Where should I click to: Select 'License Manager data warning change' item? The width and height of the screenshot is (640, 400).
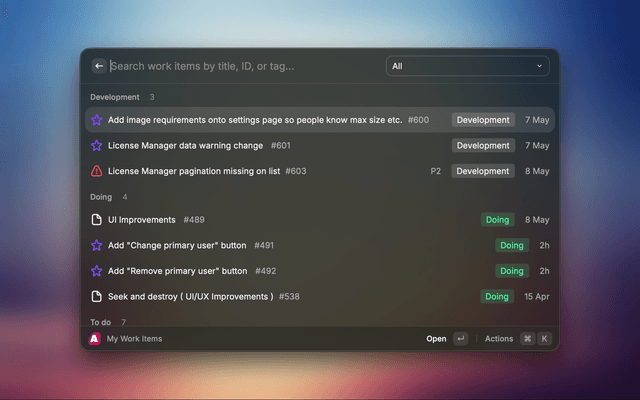click(x=320, y=145)
